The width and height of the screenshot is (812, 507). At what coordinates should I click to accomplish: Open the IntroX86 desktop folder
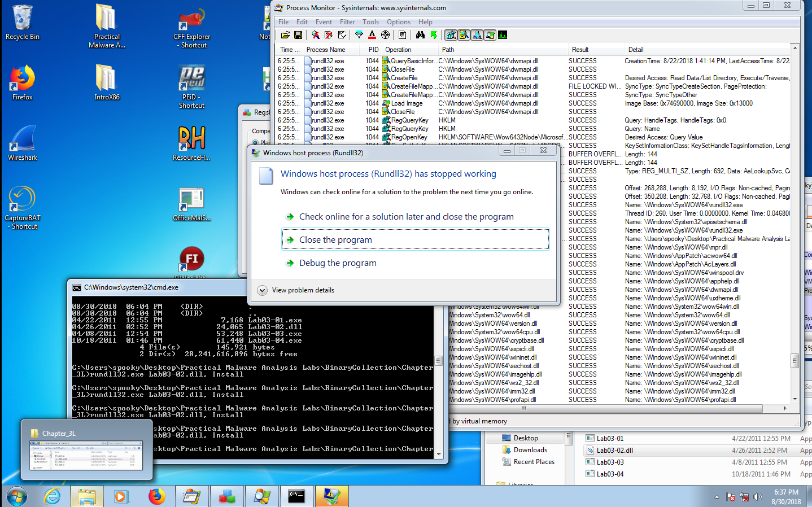107,83
